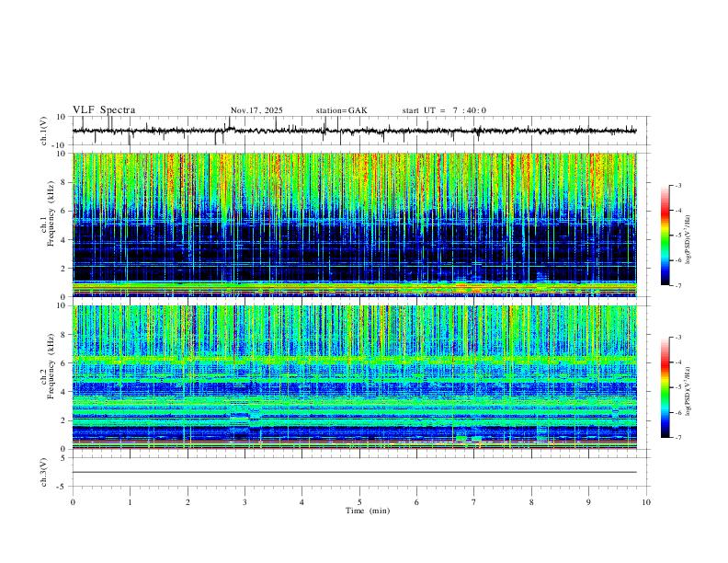728x563 pixels.
Task: Click the "2" kHz tick on the ch.1 frequency axis
Action: pos(64,269)
